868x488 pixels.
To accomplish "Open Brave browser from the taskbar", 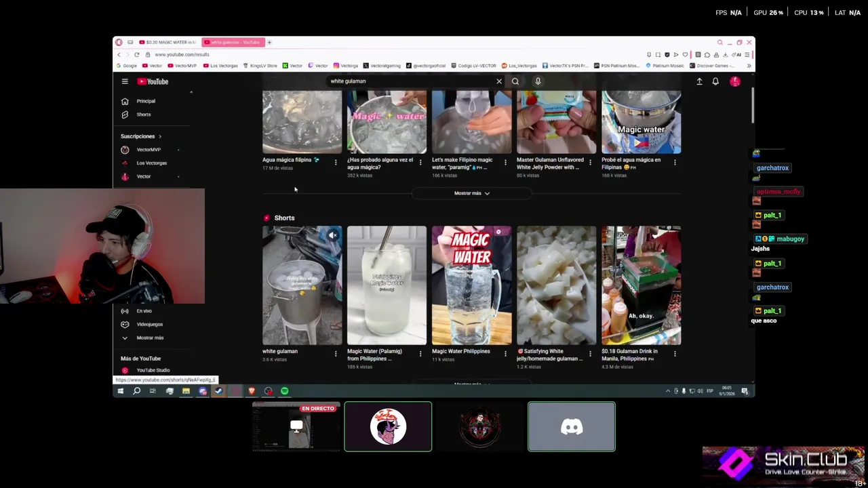I will (252, 391).
